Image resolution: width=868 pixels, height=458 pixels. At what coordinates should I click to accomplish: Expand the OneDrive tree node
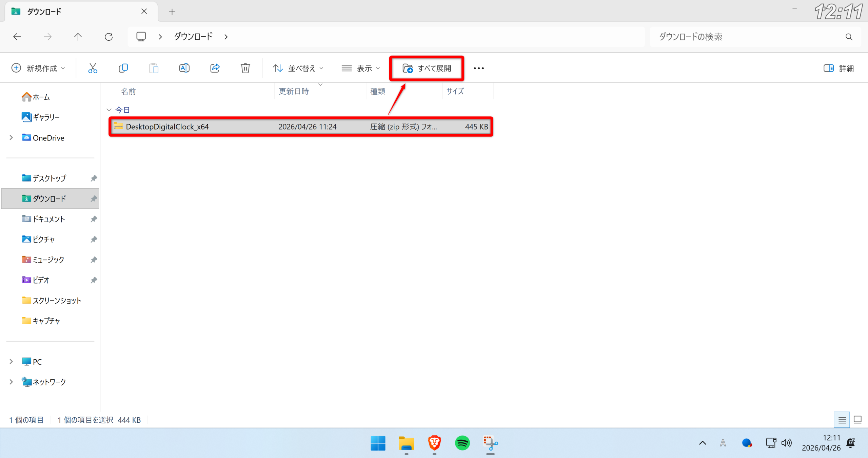(x=11, y=138)
